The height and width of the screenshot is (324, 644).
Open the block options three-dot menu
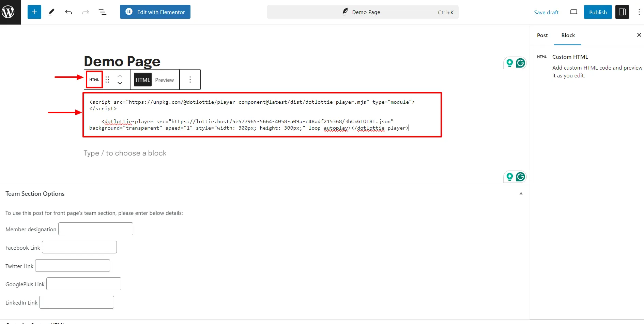[x=190, y=79]
